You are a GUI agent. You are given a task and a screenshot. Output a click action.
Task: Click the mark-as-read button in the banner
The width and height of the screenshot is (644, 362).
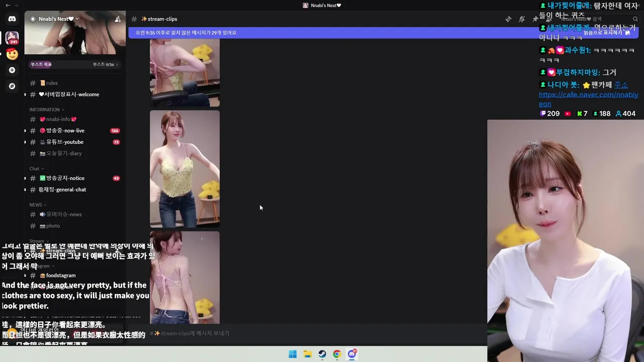(x=607, y=33)
